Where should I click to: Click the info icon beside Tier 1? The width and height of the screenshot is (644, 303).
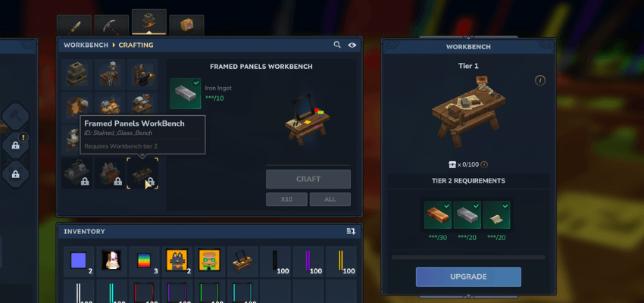[540, 80]
